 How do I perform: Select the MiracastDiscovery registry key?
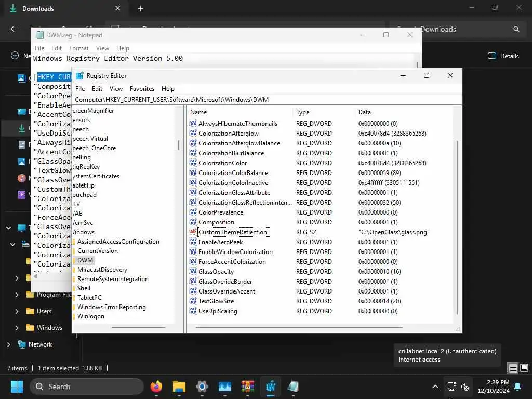pyautogui.click(x=102, y=270)
